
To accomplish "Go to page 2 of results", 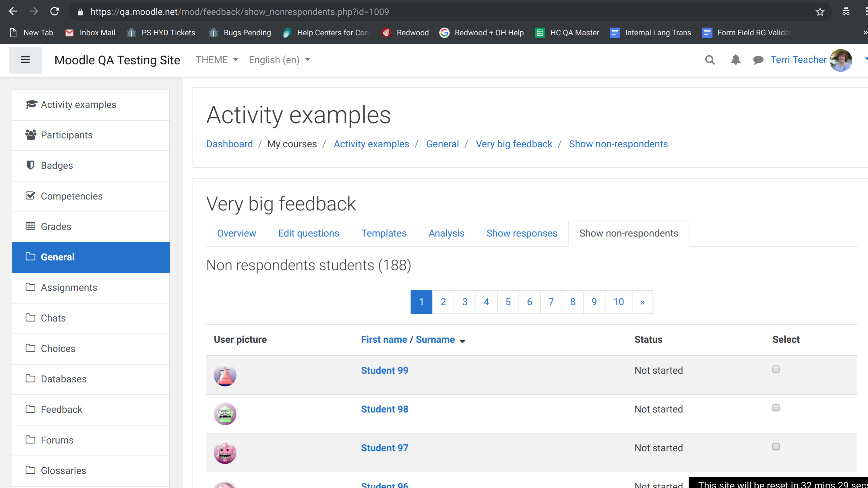I will click(x=443, y=302).
